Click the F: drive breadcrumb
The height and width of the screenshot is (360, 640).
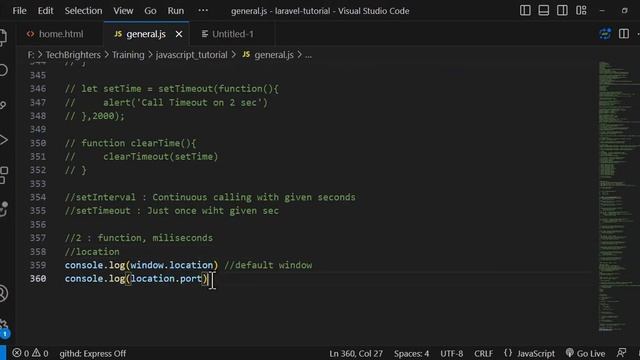pyautogui.click(x=31, y=55)
